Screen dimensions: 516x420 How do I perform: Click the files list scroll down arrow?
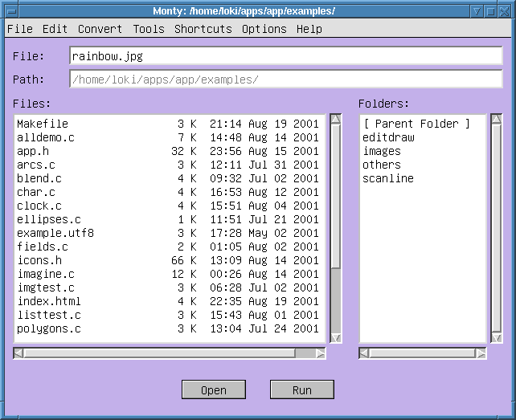point(336,337)
